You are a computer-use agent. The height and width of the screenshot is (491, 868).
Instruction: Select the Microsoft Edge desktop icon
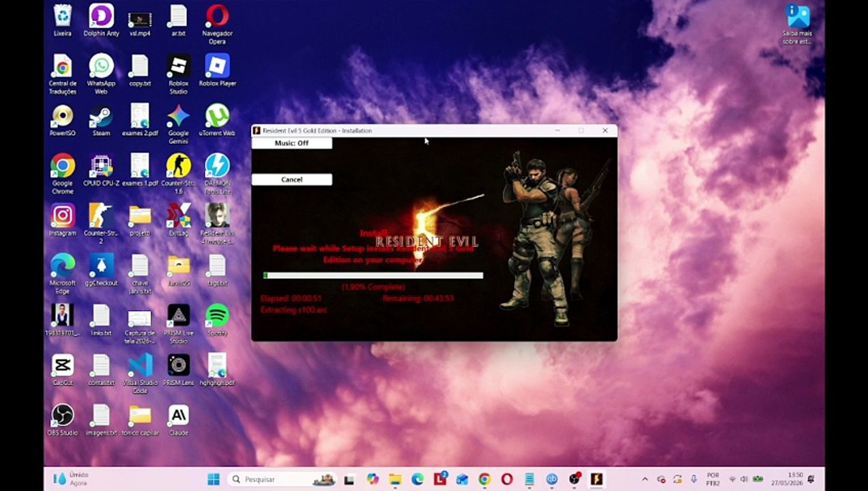point(63,273)
